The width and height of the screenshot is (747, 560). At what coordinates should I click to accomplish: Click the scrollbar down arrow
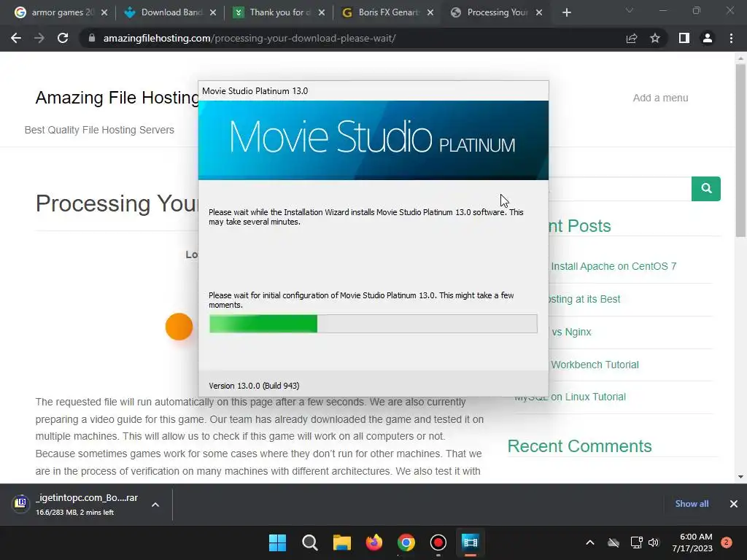pyautogui.click(x=740, y=477)
